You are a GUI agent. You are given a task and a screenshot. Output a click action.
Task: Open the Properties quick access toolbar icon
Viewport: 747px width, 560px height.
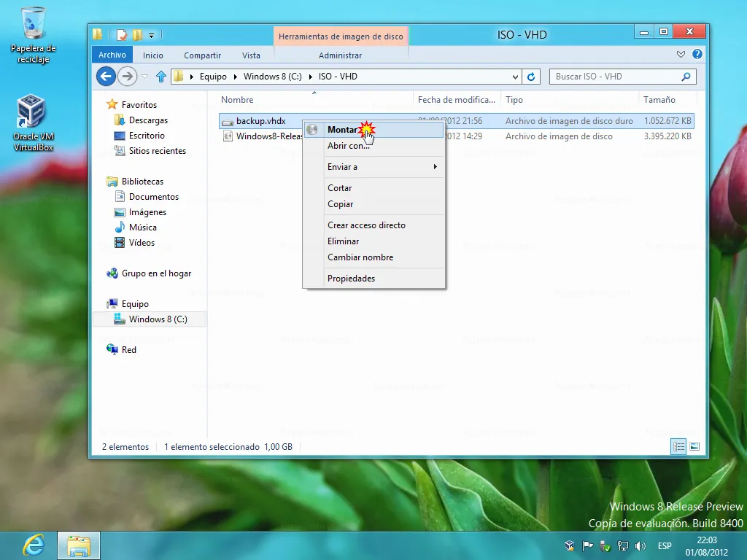point(122,35)
